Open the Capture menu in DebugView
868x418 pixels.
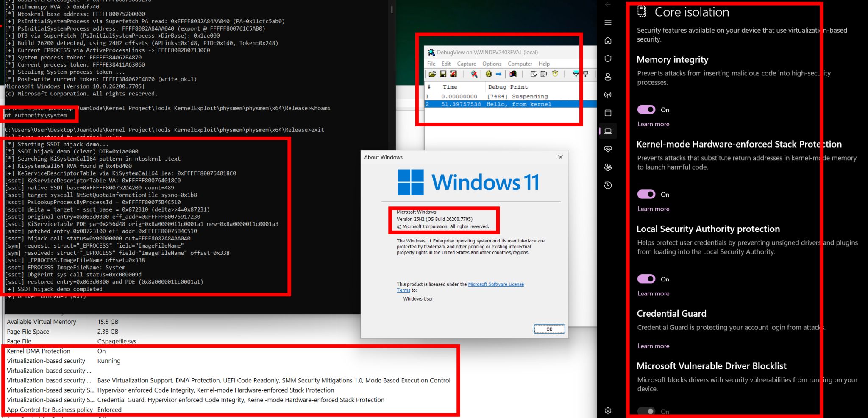(467, 64)
